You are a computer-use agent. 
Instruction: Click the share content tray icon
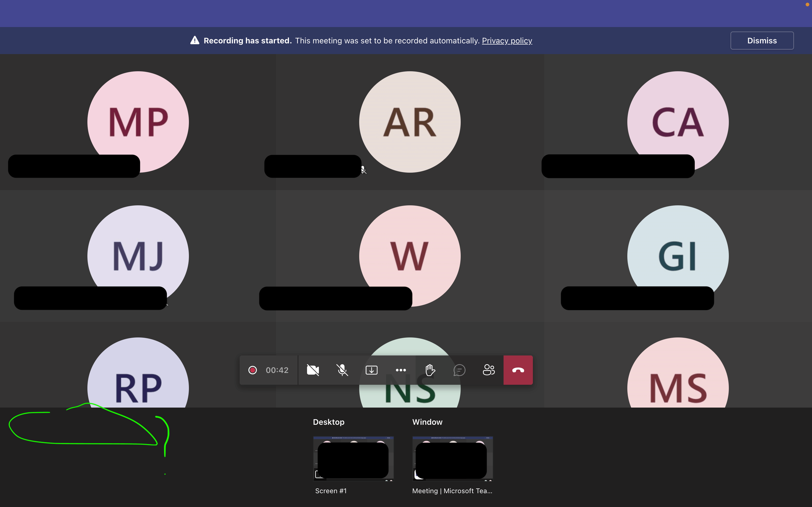(371, 370)
